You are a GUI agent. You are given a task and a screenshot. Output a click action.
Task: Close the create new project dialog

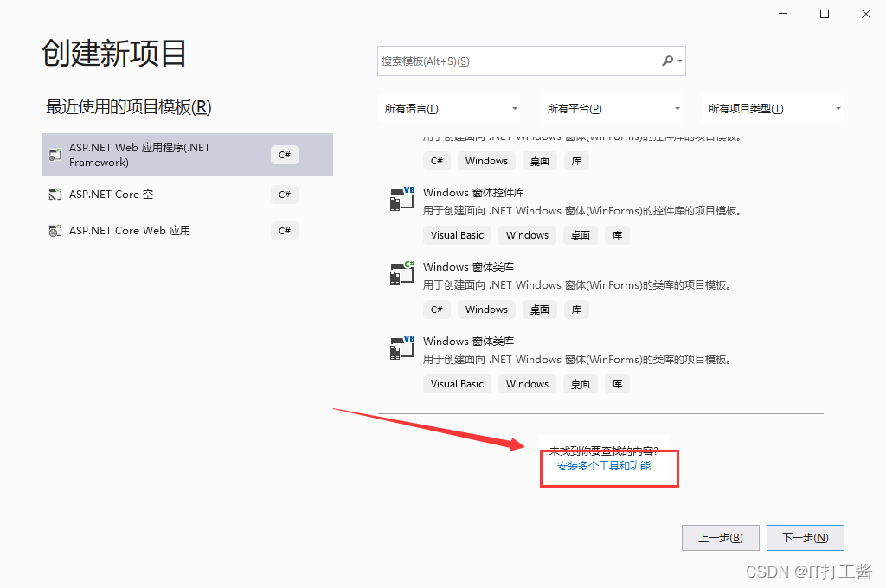865,14
